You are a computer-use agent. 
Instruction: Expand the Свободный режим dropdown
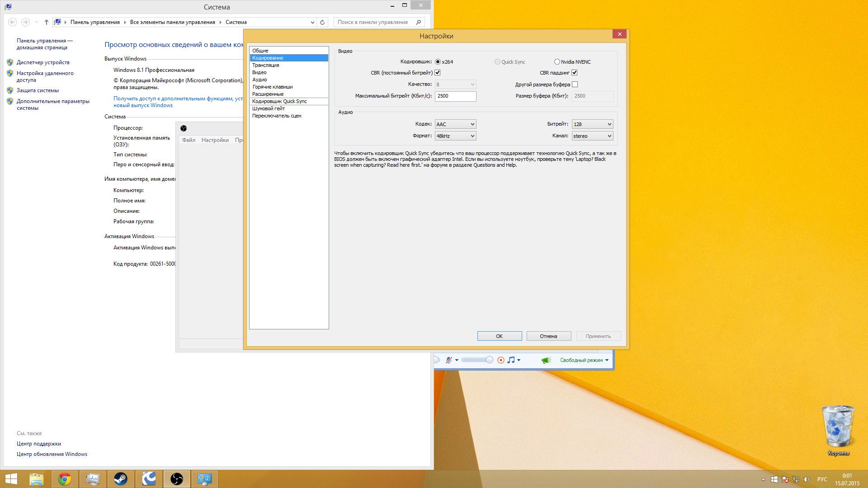(x=607, y=360)
